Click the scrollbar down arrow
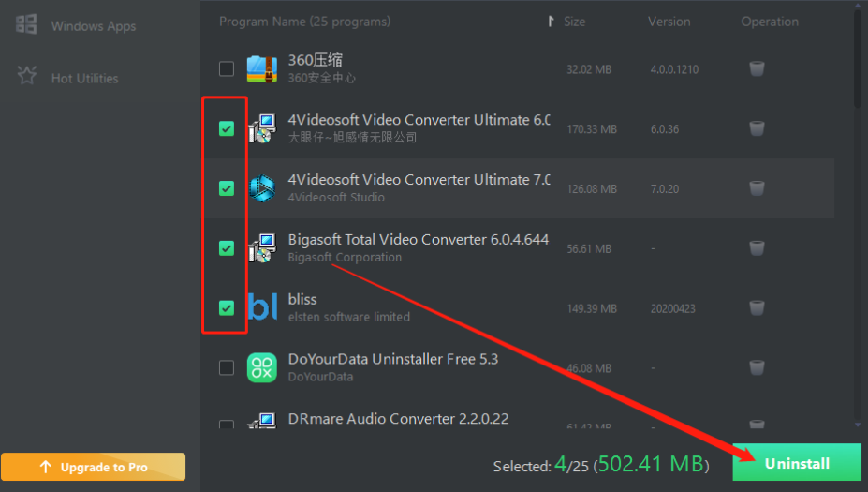 click(858, 425)
